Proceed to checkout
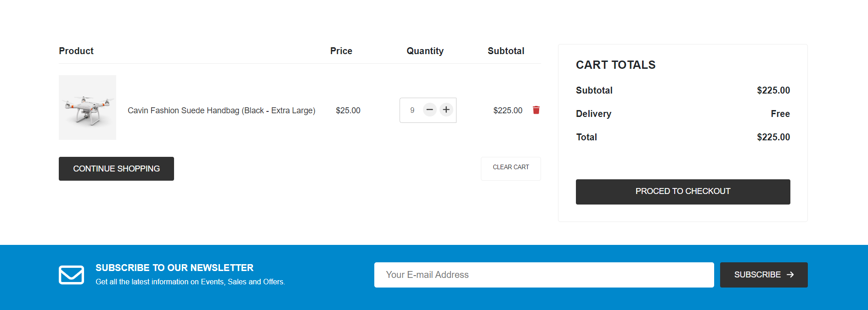Image resolution: width=868 pixels, height=310 pixels. coord(682,192)
